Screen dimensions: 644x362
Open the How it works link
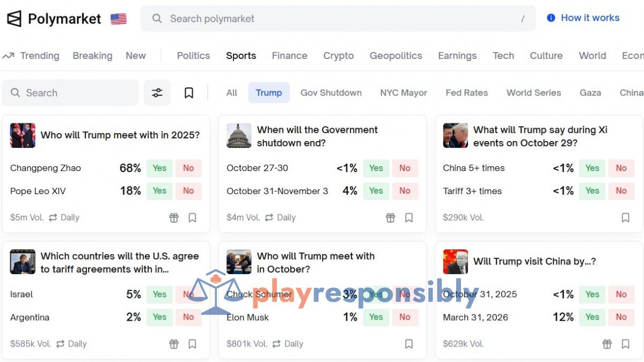coord(590,18)
